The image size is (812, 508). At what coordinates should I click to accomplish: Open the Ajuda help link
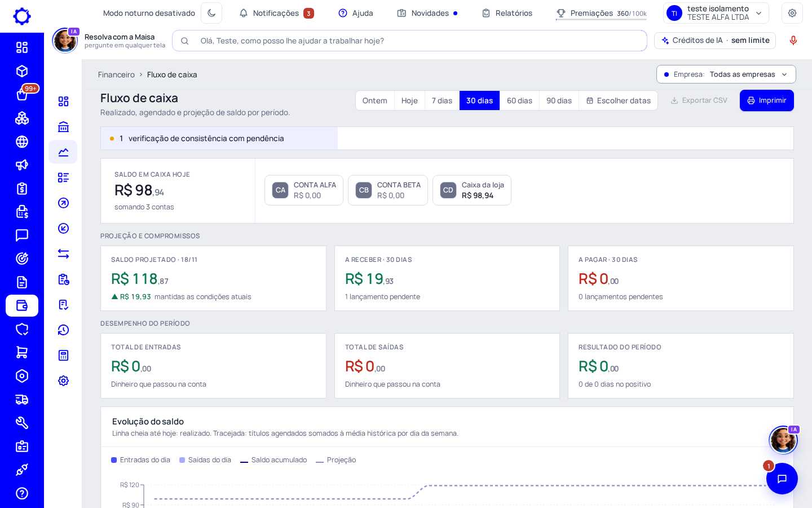pos(356,13)
